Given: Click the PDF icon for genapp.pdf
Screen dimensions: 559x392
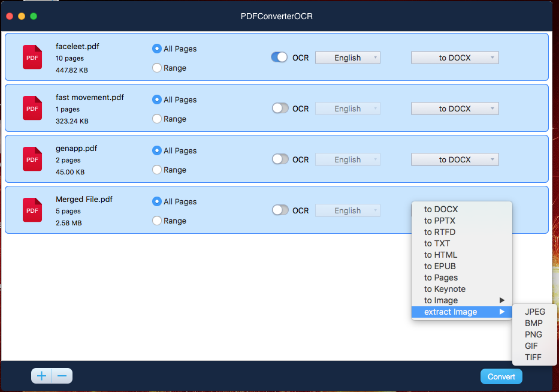Looking at the screenshot, I should [32, 159].
